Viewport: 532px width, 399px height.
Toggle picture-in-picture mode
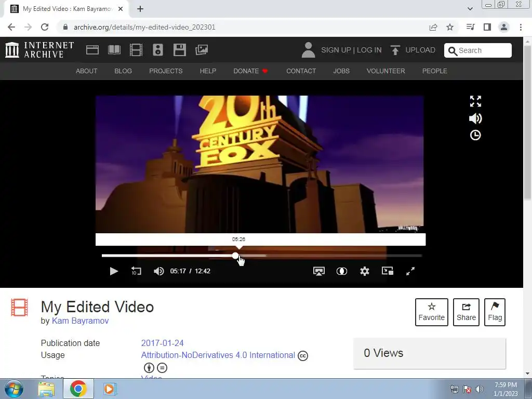point(388,271)
